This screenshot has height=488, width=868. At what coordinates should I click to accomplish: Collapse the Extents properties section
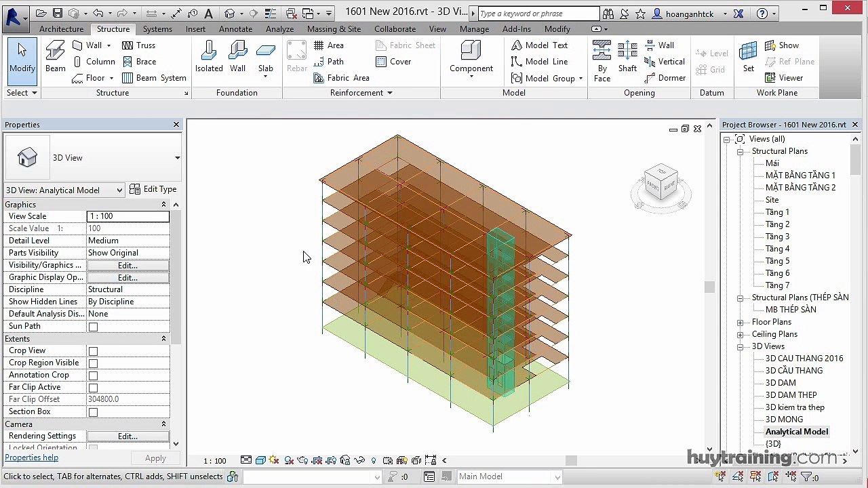[163, 339]
